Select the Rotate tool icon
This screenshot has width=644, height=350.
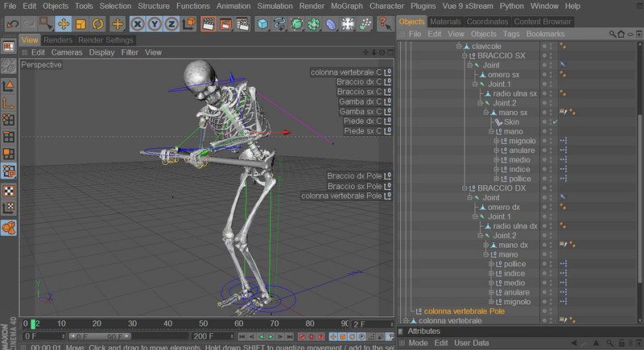97,24
